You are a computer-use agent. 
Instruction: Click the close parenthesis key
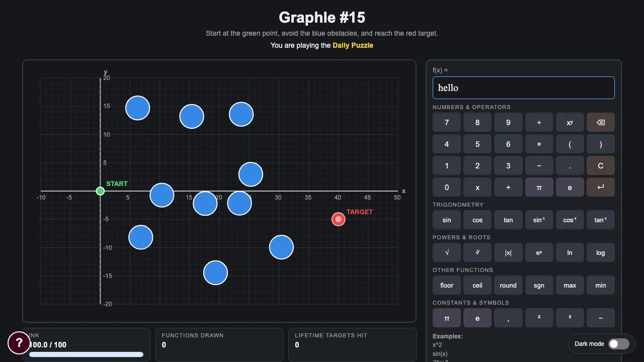click(600, 144)
